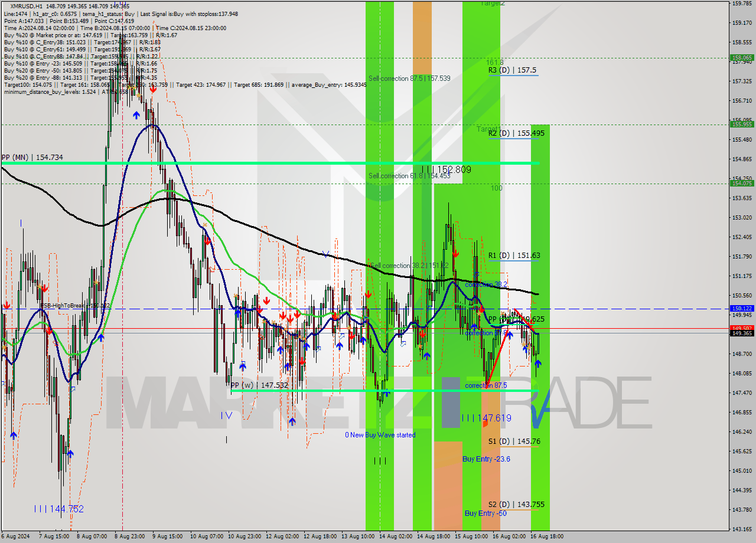756x543 pixels.
Task: Click the 143.165 value on price scale
Action: click(742, 529)
